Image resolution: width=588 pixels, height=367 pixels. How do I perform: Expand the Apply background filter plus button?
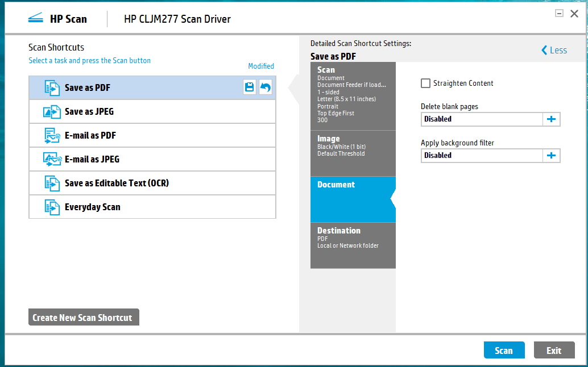551,156
